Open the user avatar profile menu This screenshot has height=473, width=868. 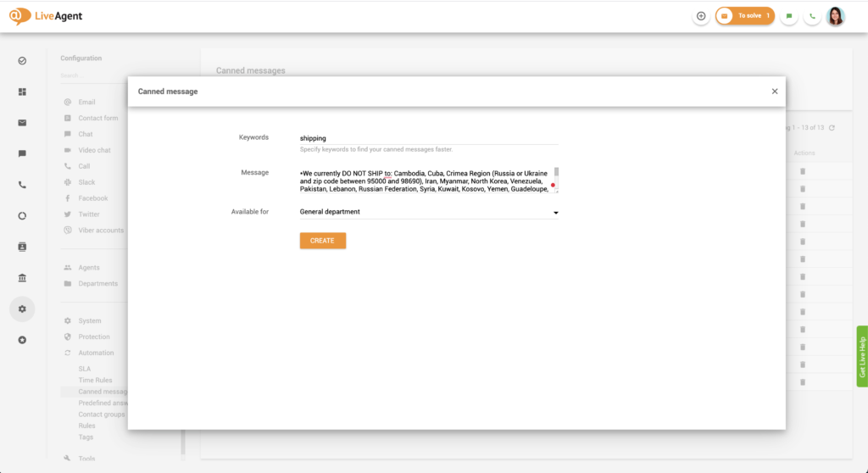(x=836, y=16)
